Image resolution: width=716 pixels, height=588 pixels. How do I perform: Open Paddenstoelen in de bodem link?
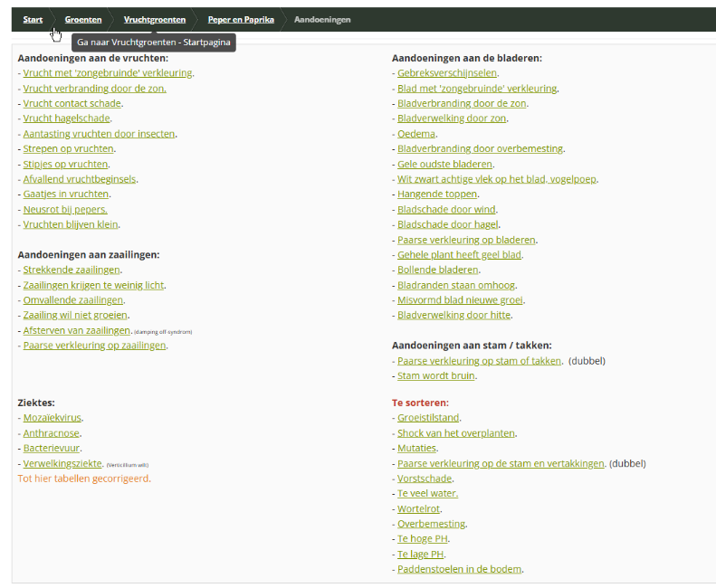pyautogui.click(x=460, y=569)
